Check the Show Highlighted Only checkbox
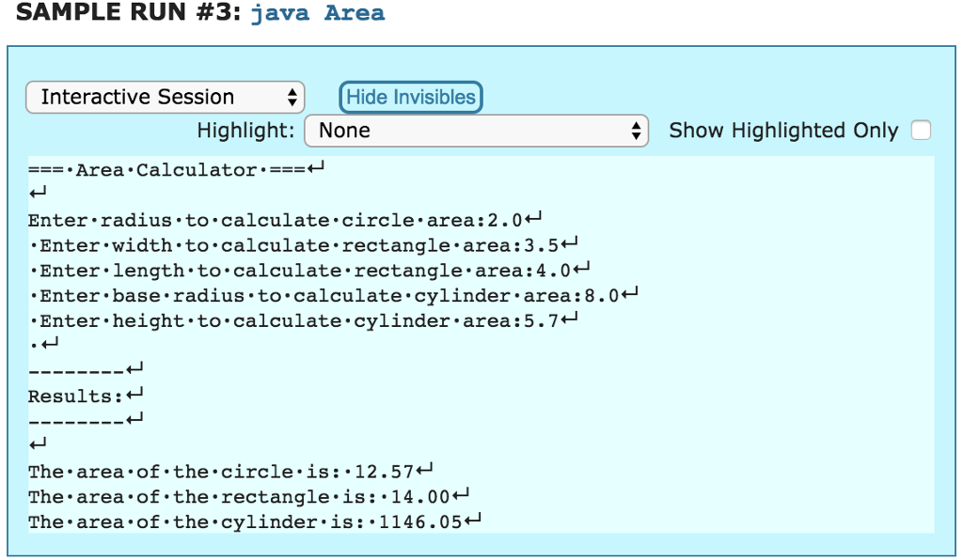Screen dimensions: 963x560 tap(922, 130)
